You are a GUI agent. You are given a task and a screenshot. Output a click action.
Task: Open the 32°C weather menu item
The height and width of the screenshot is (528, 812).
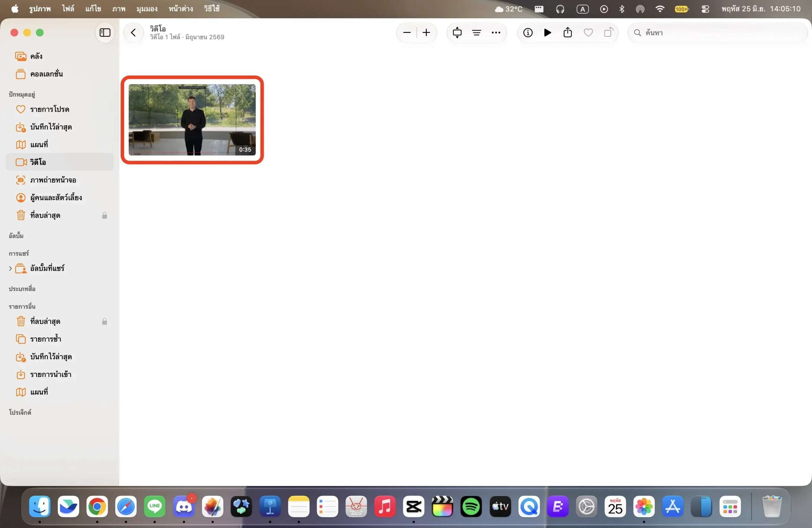coord(509,9)
